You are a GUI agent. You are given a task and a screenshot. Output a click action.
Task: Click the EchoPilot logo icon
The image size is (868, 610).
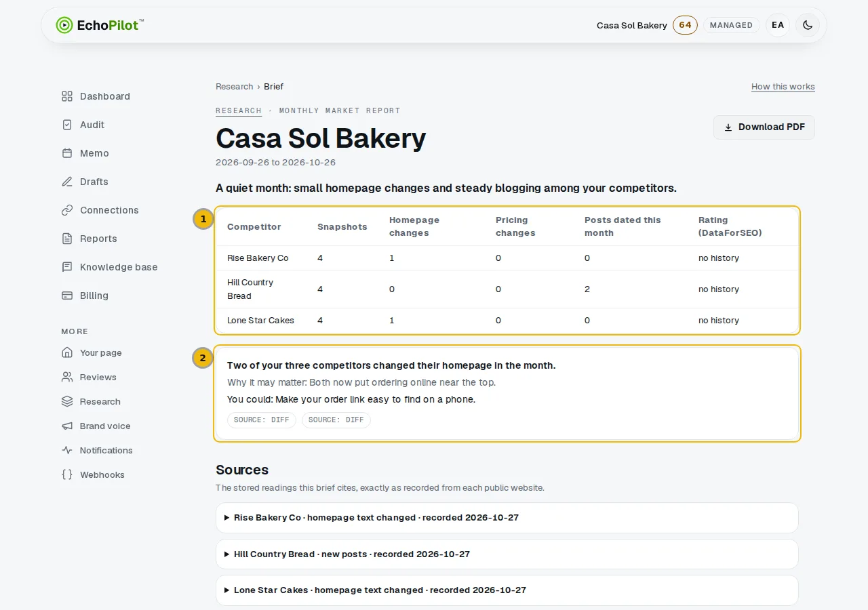coord(64,25)
